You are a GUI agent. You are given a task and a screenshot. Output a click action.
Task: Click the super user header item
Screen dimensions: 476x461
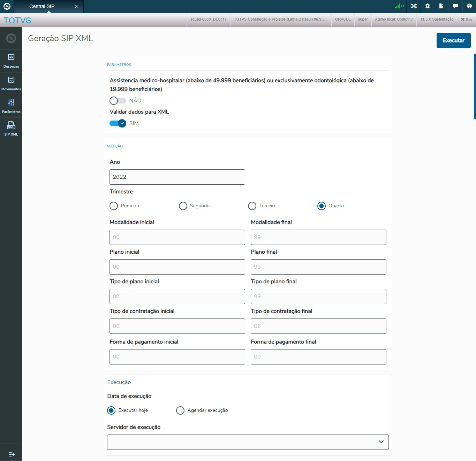pyautogui.click(x=363, y=20)
